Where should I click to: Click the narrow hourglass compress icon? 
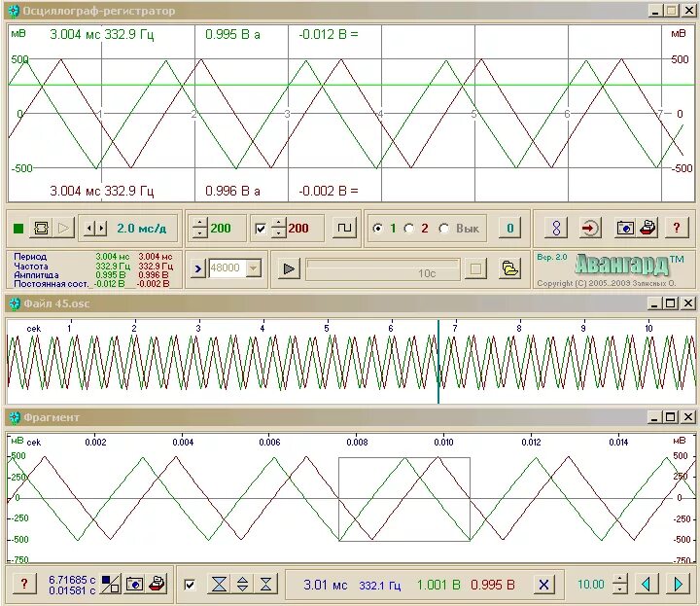[266, 584]
